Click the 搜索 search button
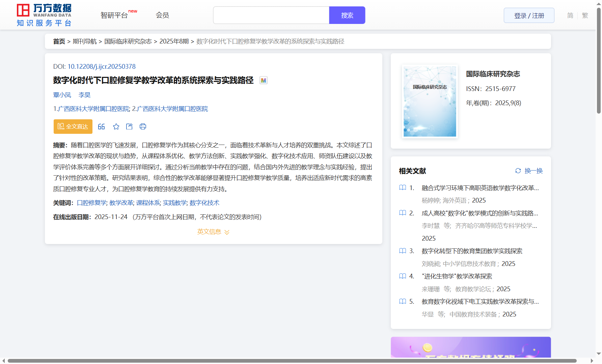This screenshot has width=602, height=364. point(347,16)
